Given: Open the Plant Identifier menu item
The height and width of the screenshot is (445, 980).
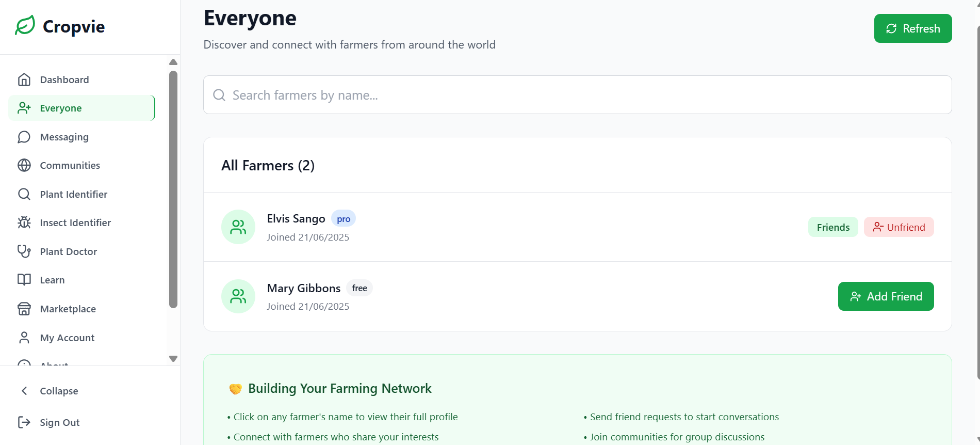Looking at the screenshot, I should point(73,194).
